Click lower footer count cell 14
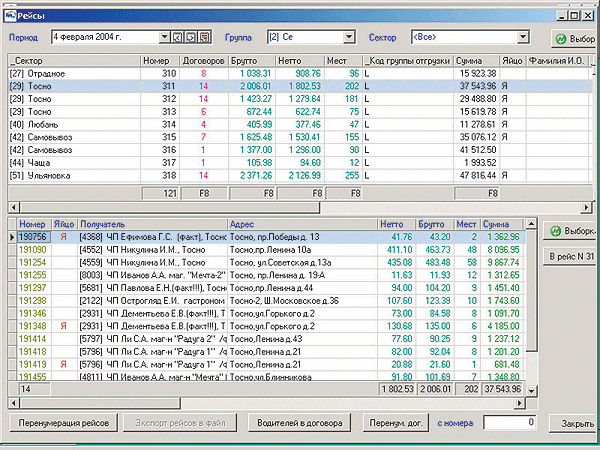 (x=34, y=389)
